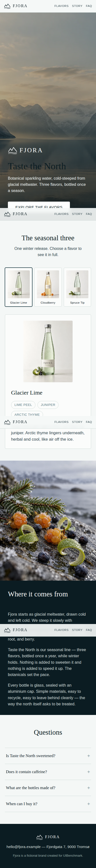The width and height of the screenshot is (96, 868).
Task: Expand the When can I buy it question
Action: click(48, 804)
